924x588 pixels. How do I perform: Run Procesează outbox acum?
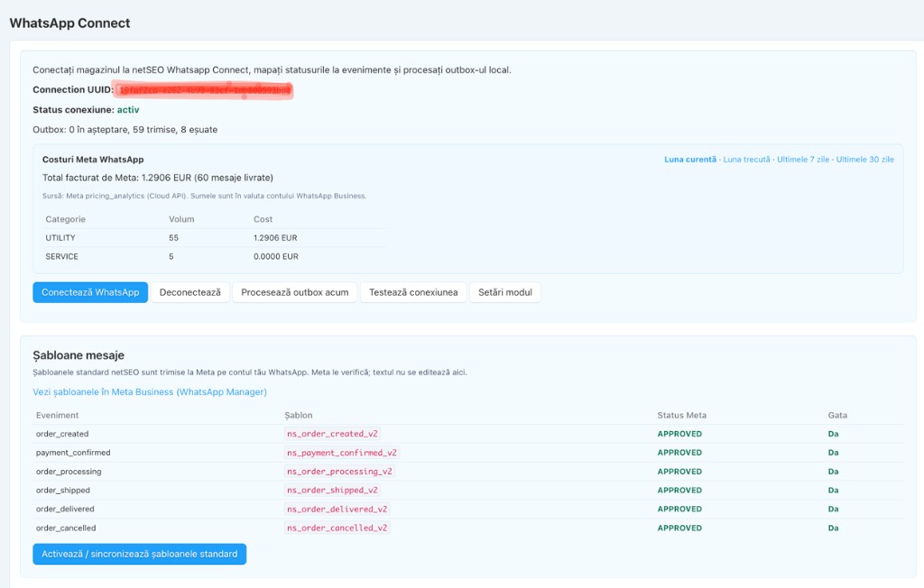(x=295, y=292)
